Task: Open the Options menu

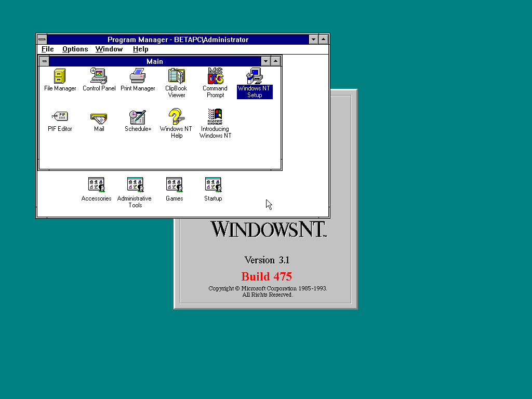Action: [x=75, y=49]
